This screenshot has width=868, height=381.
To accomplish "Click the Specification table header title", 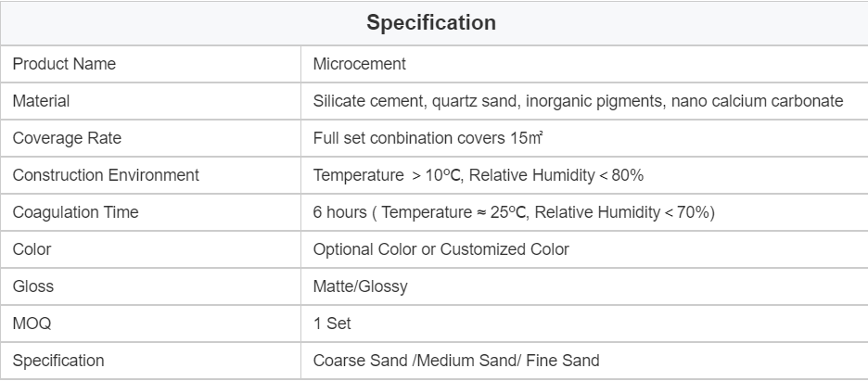I will click(431, 23).
